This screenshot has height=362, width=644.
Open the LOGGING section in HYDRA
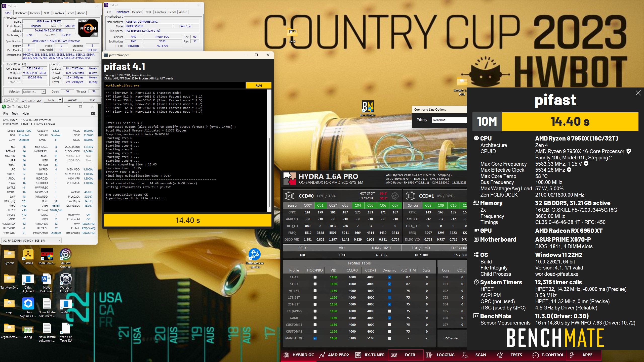(x=440, y=355)
